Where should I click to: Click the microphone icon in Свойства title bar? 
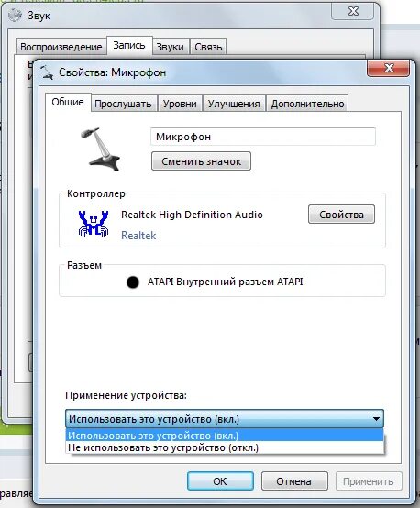click(47, 72)
